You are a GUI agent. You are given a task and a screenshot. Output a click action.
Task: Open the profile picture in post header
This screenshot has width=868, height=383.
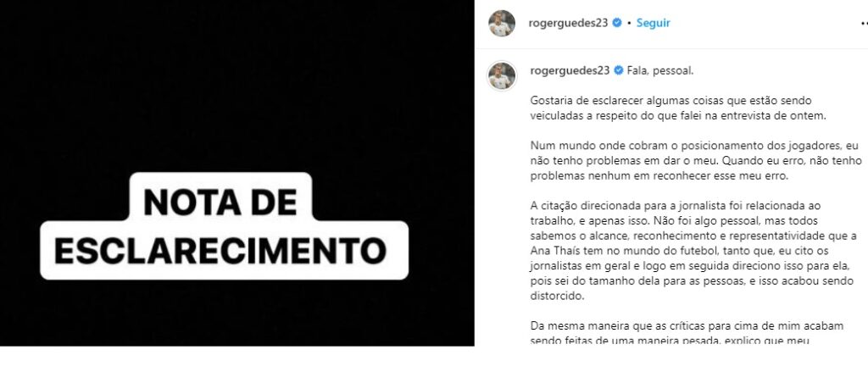point(502,23)
